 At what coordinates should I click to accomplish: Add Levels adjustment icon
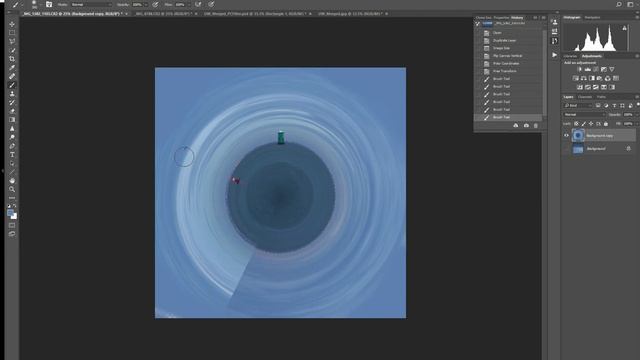coord(588,69)
